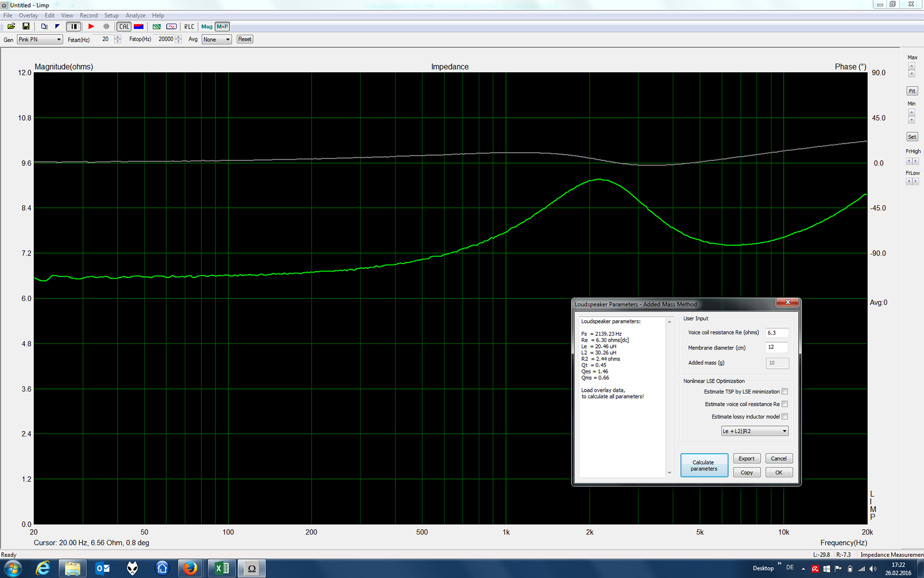Enable Estimate lossy inductor model checkbox
The height and width of the screenshot is (578, 924).
(785, 417)
